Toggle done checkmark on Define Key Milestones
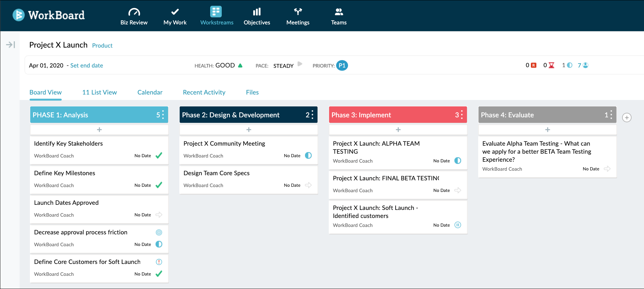Screen dimensions: 644x289 159,185
